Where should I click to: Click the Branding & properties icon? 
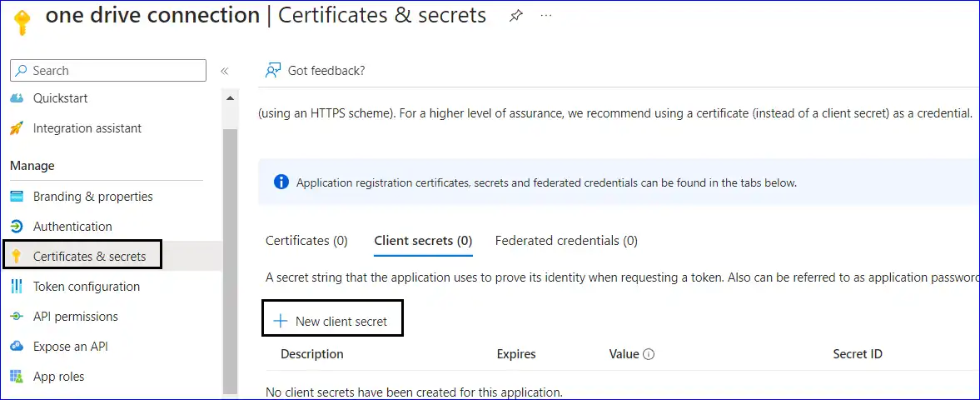(x=17, y=197)
